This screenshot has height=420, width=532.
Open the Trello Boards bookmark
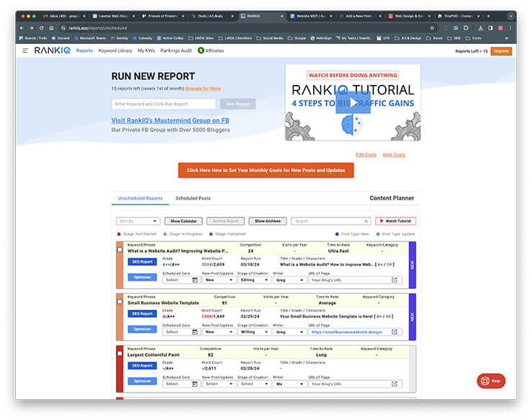33,38
